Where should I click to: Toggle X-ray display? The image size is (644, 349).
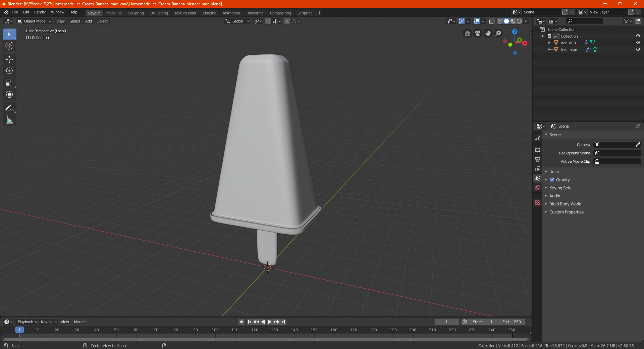(x=491, y=21)
